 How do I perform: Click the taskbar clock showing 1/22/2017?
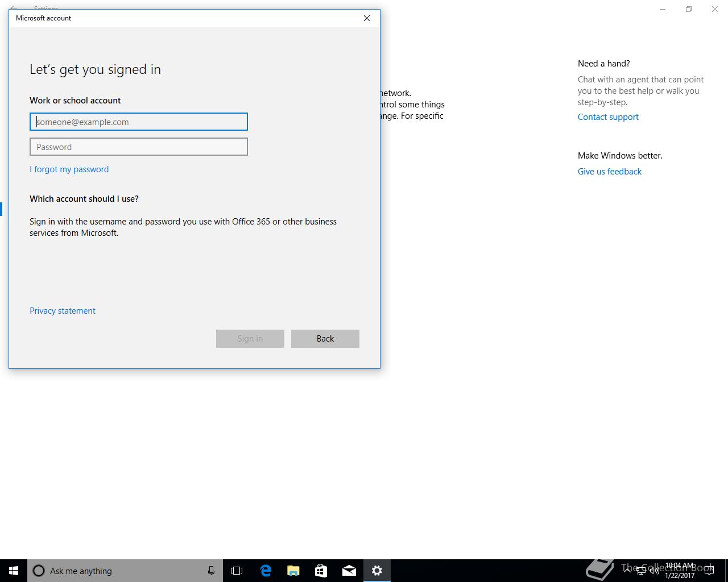click(x=680, y=571)
